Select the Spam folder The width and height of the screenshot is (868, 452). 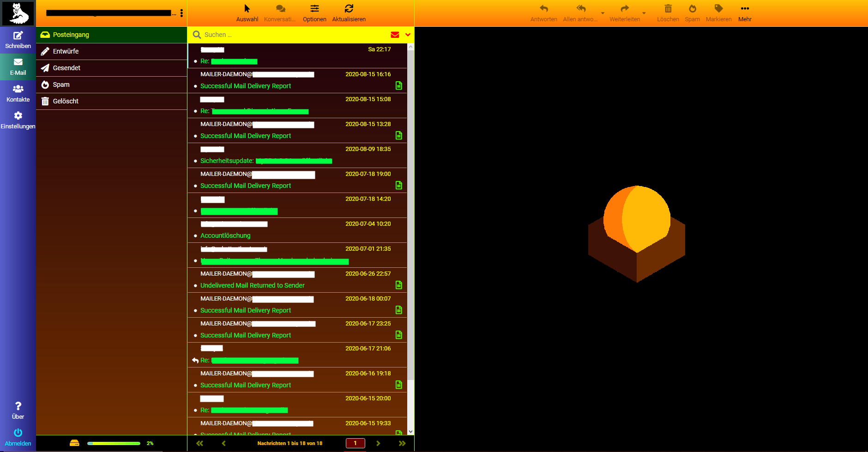(61, 84)
